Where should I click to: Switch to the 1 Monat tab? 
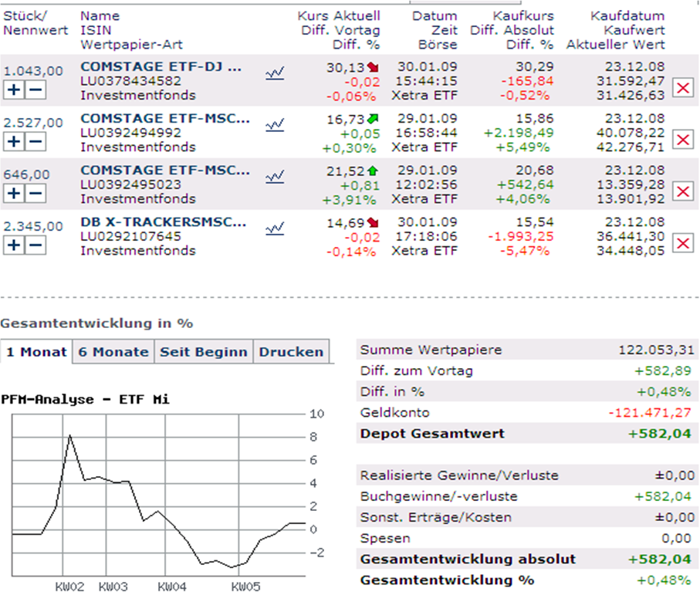click(36, 352)
